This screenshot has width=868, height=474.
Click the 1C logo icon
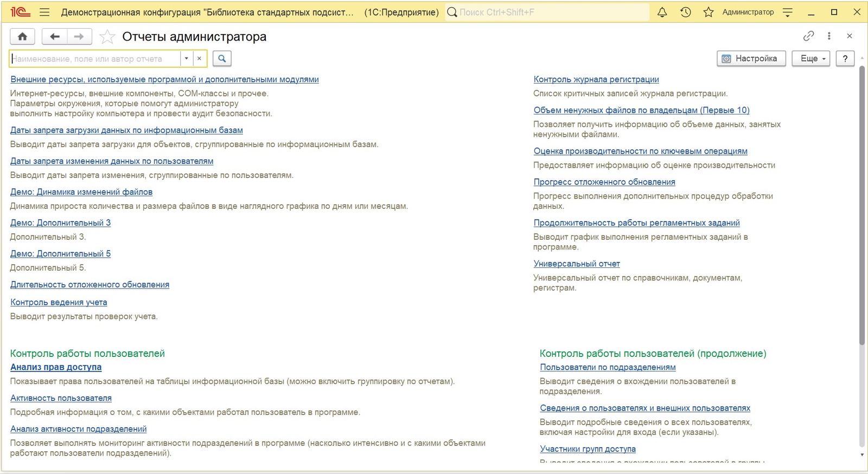[20, 12]
